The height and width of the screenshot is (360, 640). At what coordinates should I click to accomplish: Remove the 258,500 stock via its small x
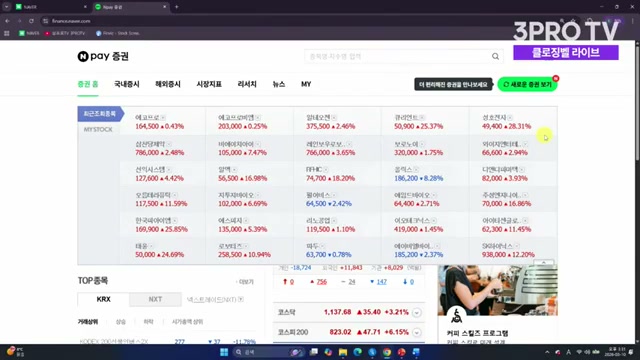246,246
